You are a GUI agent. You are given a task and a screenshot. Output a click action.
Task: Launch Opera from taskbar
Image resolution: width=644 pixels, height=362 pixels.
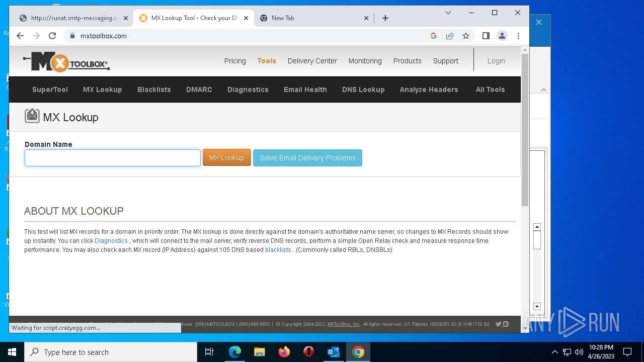click(309, 352)
